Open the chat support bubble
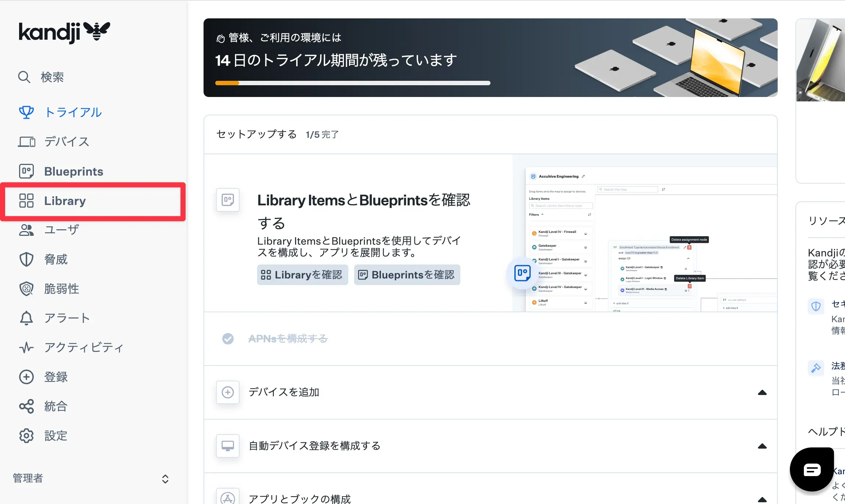 (812, 469)
